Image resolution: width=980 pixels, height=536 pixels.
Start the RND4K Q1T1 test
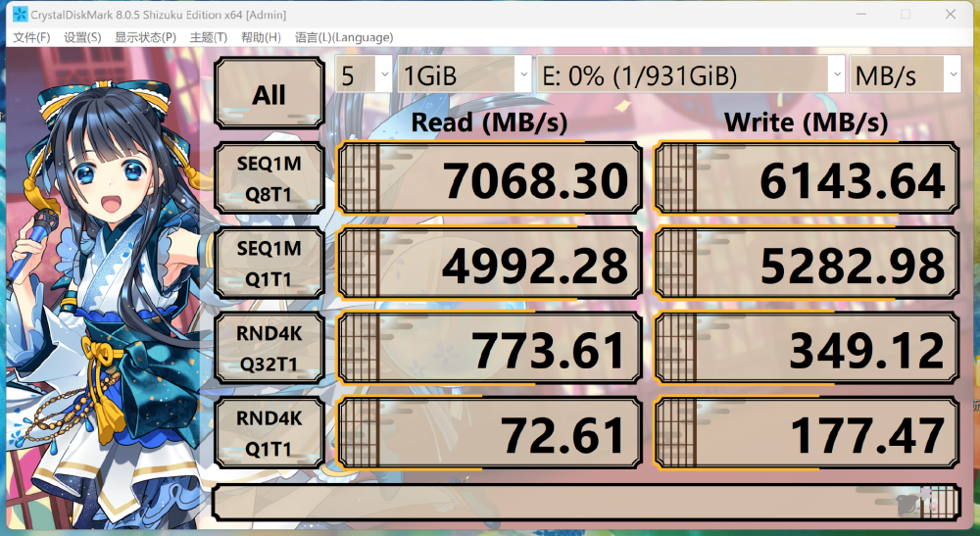pos(269,433)
